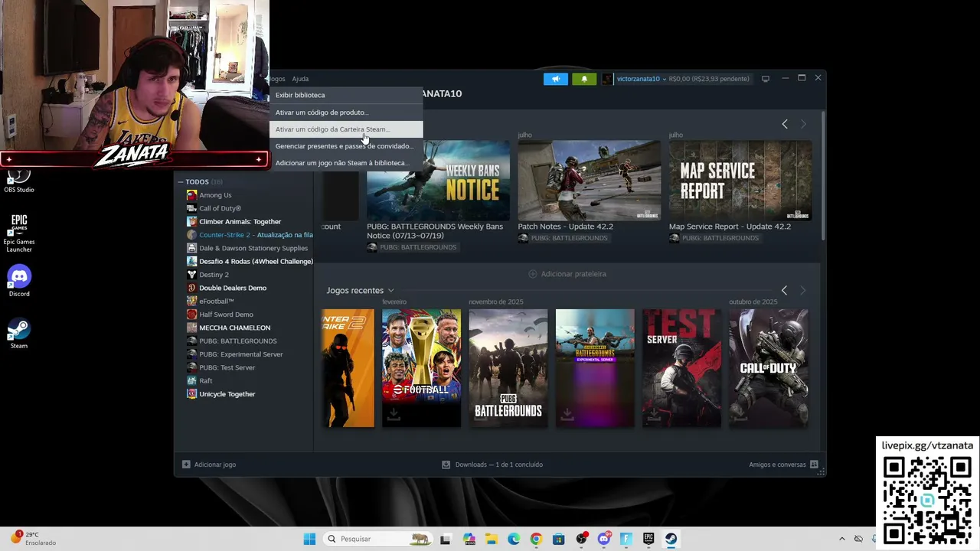Click the plus icon of Adicionar prateleira

point(533,274)
